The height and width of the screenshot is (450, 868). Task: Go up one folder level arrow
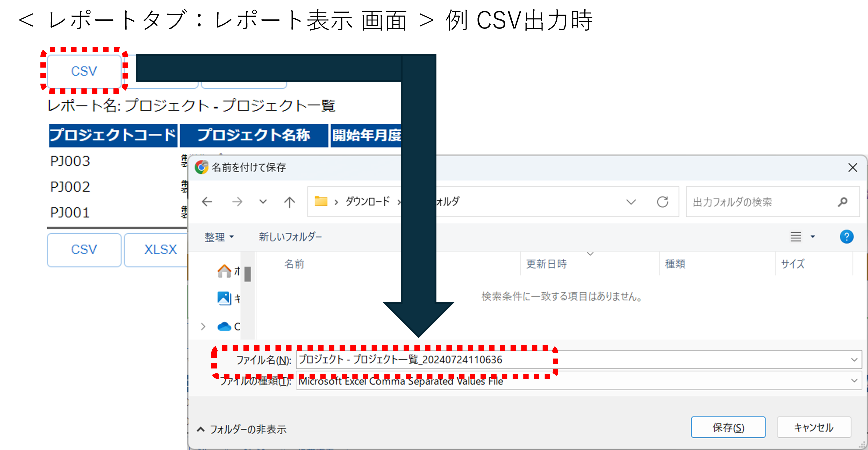pyautogui.click(x=289, y=202)
